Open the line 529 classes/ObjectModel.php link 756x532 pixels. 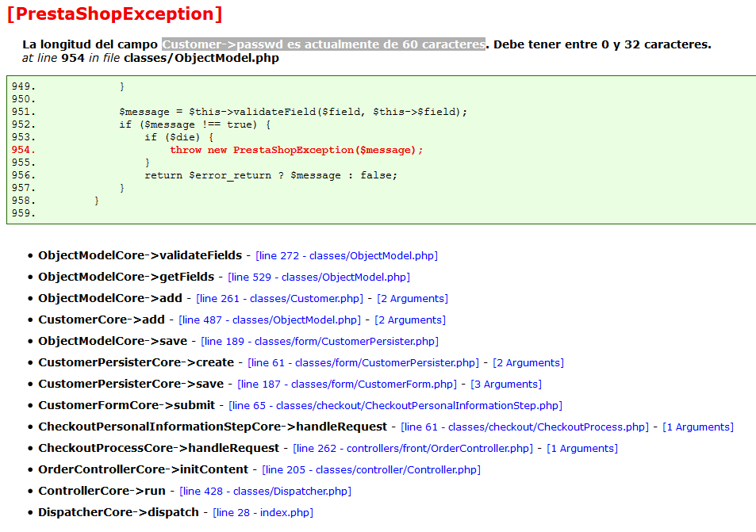click(x=319, y=277)
